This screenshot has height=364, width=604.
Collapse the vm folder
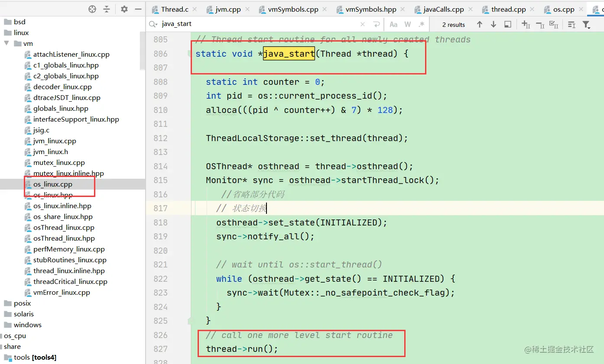[6, 43]
